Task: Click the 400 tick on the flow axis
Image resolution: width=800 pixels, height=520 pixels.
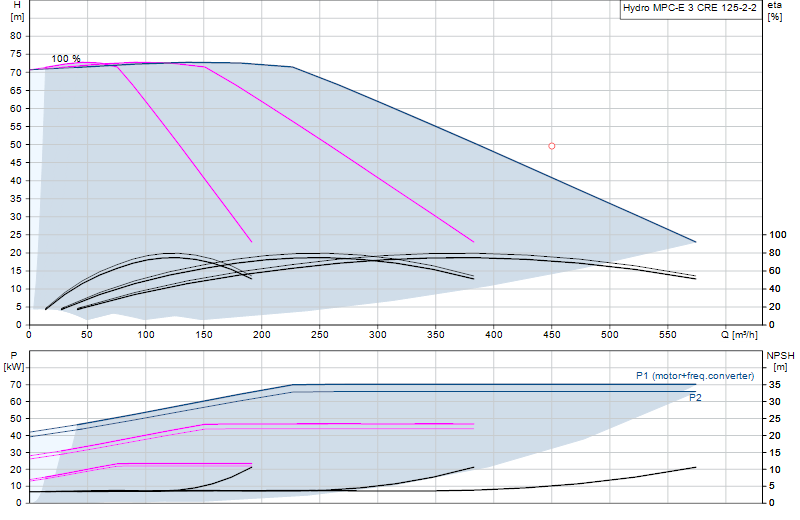Action: tap(493, 335)
